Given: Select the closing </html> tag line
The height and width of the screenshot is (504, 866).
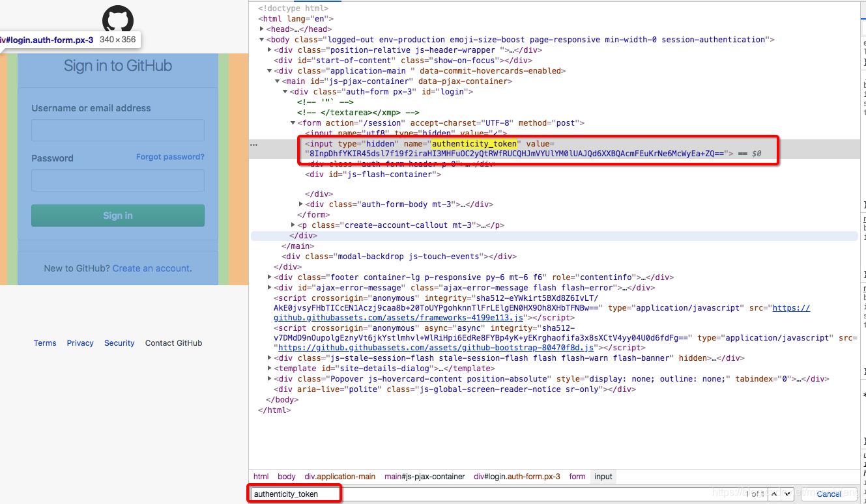Looking at the screenshot, I should [x=274, y=410].
